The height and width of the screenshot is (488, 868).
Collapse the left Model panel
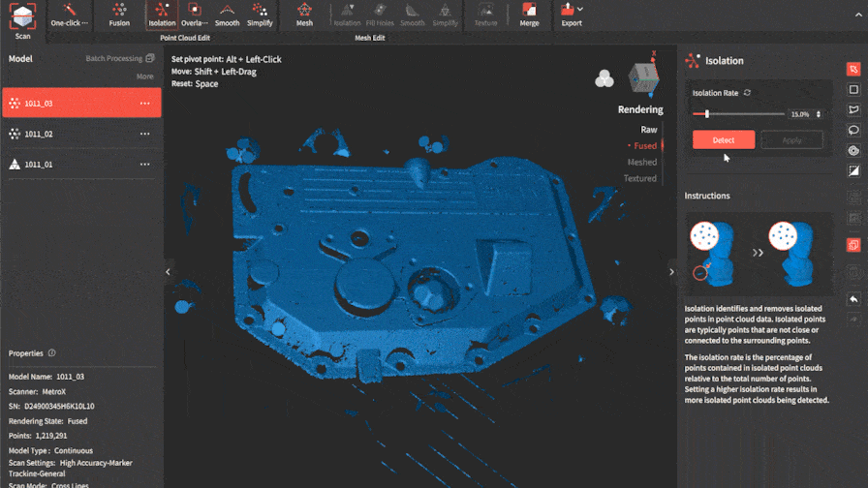(168, 272)
